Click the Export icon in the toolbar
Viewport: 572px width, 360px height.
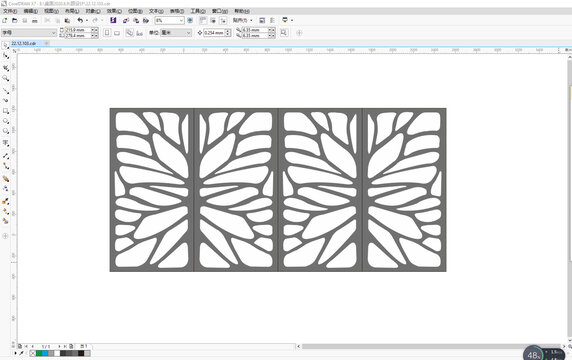click(x=136, y=20)
